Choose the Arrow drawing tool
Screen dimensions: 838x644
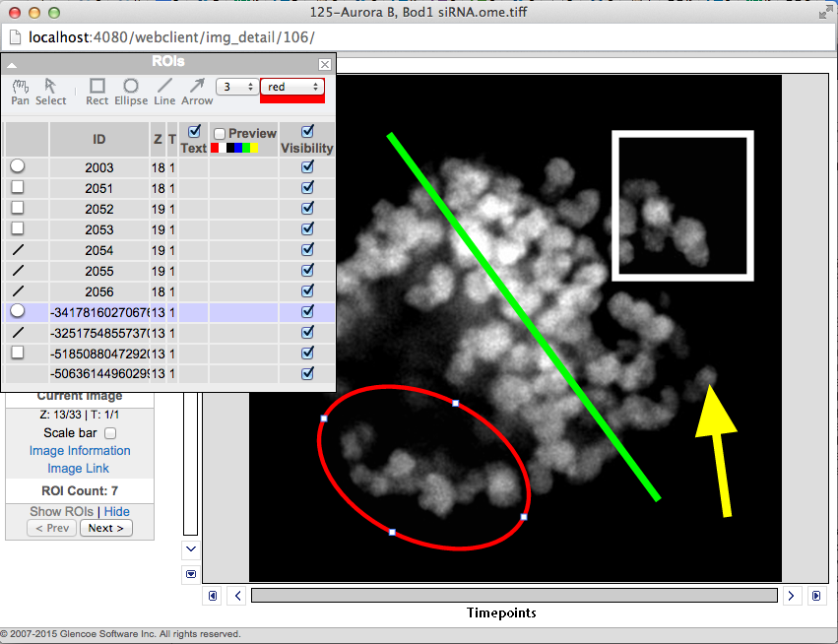[197, 92]
